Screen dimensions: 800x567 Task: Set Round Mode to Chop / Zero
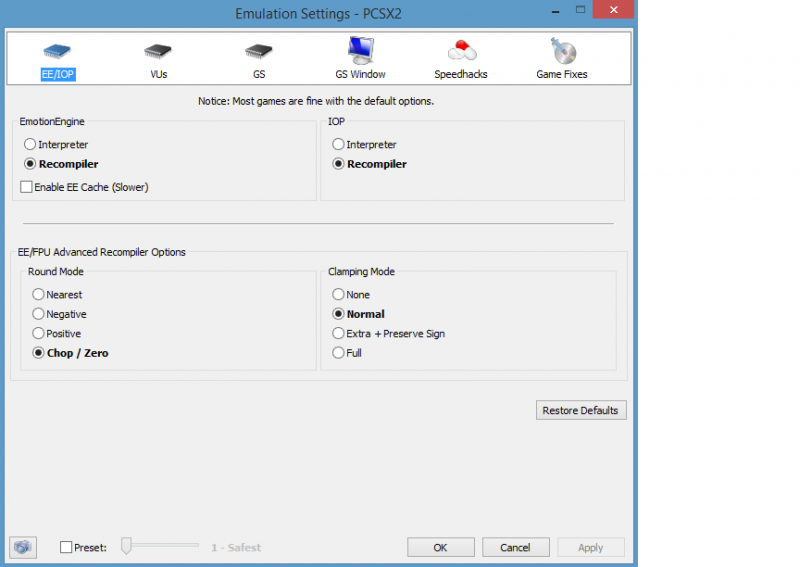70,353
